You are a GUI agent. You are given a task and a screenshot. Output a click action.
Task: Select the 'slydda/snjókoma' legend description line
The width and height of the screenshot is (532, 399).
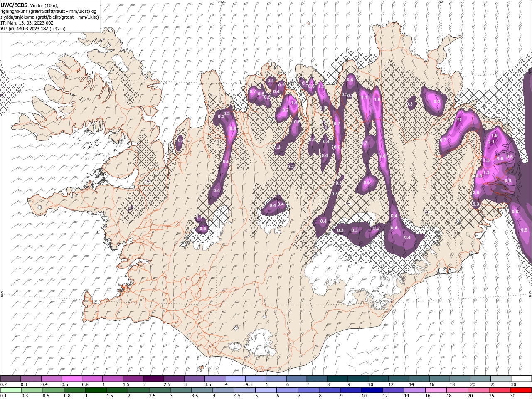point(50,17)
